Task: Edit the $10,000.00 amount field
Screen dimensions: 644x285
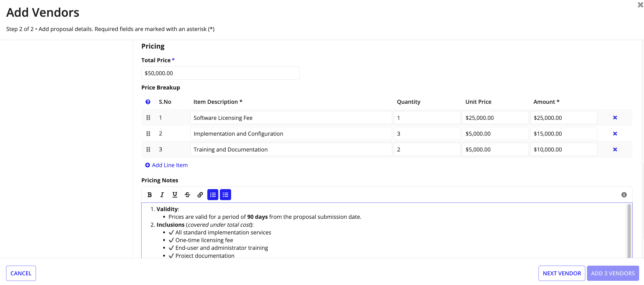Action: click(x=563, y=149)
